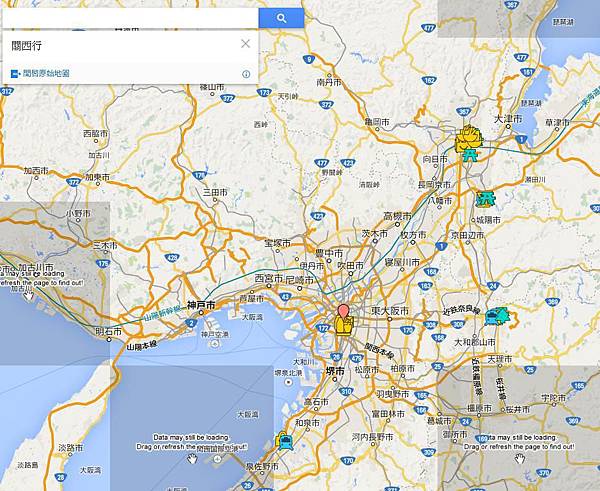Click the 大和郡山市 city label
The width and height of the screenshot is (600, 491).
point(474,342)
